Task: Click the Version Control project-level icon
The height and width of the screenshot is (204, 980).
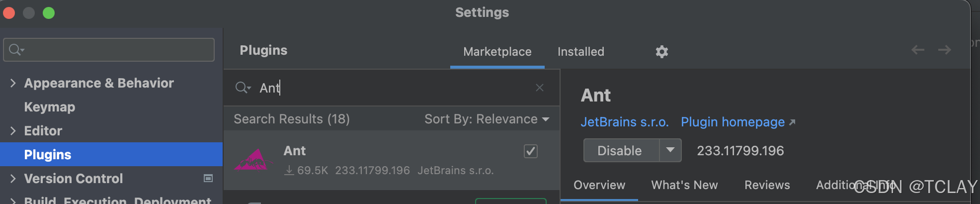Action: [x=208, y=178]
